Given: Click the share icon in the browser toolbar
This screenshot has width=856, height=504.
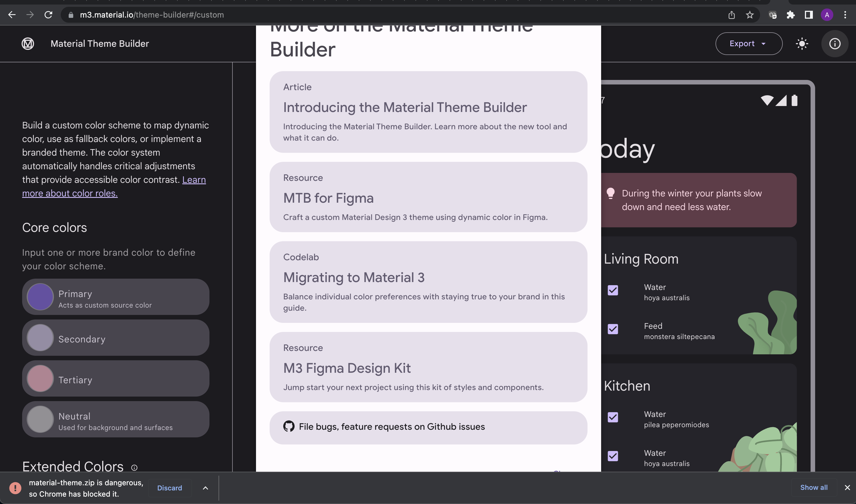Looking at the screenshot, I should click(x=732, y=15).
